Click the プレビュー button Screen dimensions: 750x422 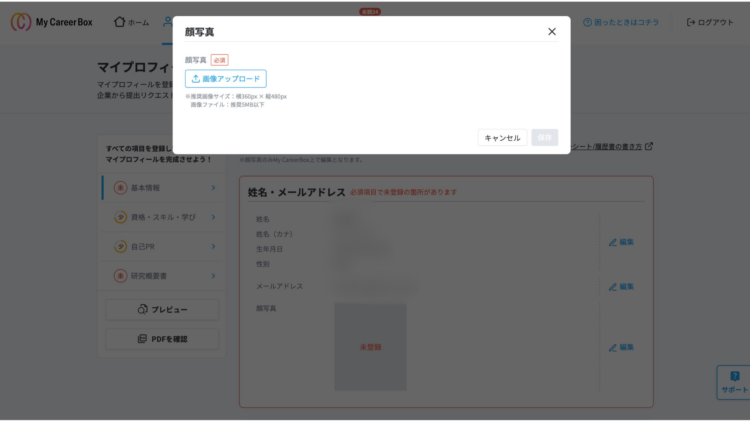pyautogui.click(x=162, y=310)
